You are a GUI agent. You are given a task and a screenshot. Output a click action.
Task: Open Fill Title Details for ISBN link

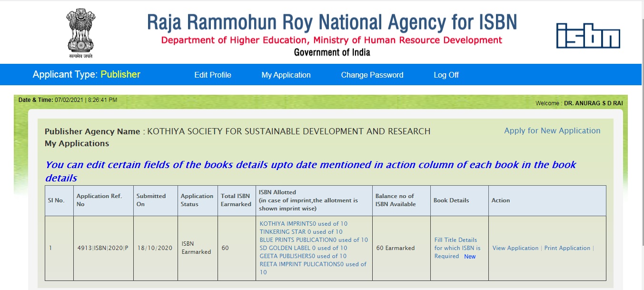click(457, 248)
